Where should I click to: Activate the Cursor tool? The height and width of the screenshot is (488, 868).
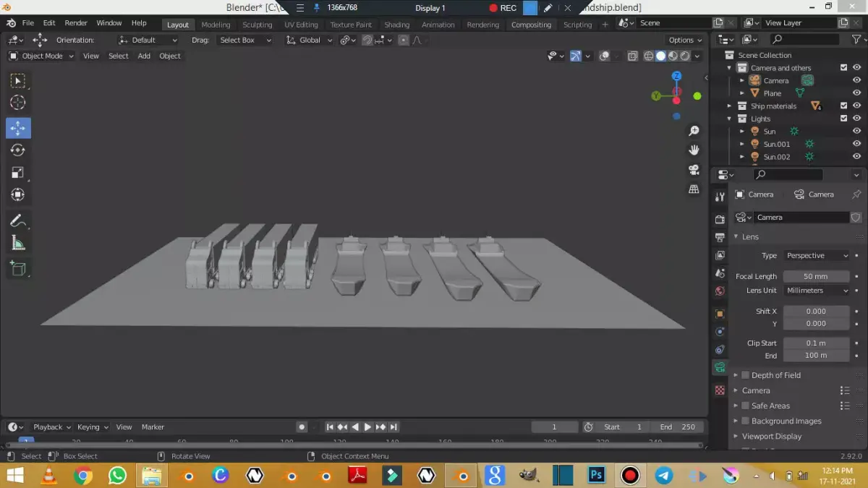pos(18,103)
